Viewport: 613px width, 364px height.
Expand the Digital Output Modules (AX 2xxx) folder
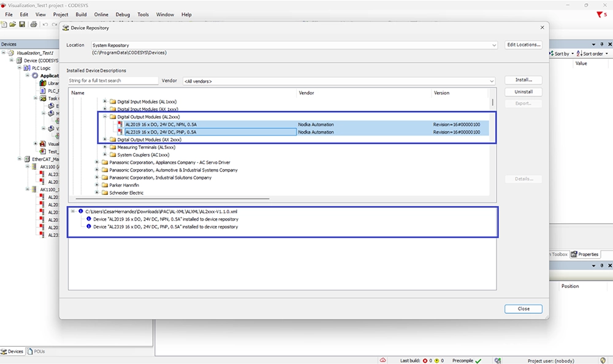pyautogui.click(x=105, y=139)
